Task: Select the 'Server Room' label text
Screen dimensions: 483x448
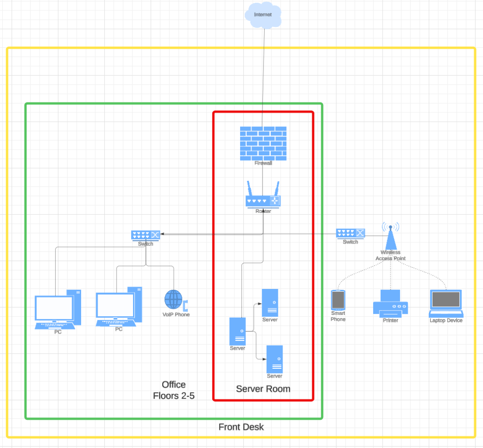Action: (x=263, y=389)
